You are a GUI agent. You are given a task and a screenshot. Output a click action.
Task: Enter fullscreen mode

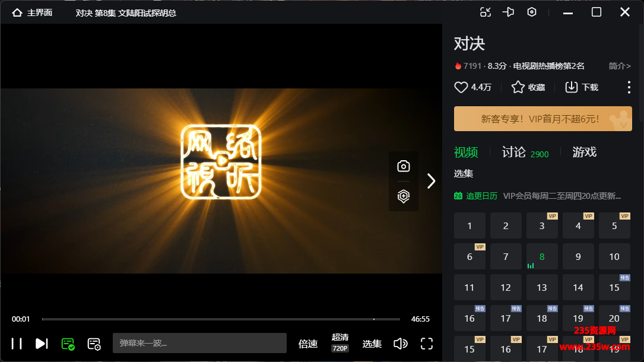[427, 344]
